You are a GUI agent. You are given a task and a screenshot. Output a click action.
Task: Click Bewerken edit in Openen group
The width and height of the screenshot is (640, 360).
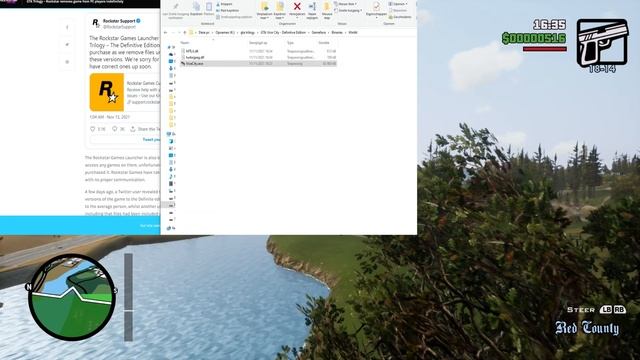tap(398, 11)
